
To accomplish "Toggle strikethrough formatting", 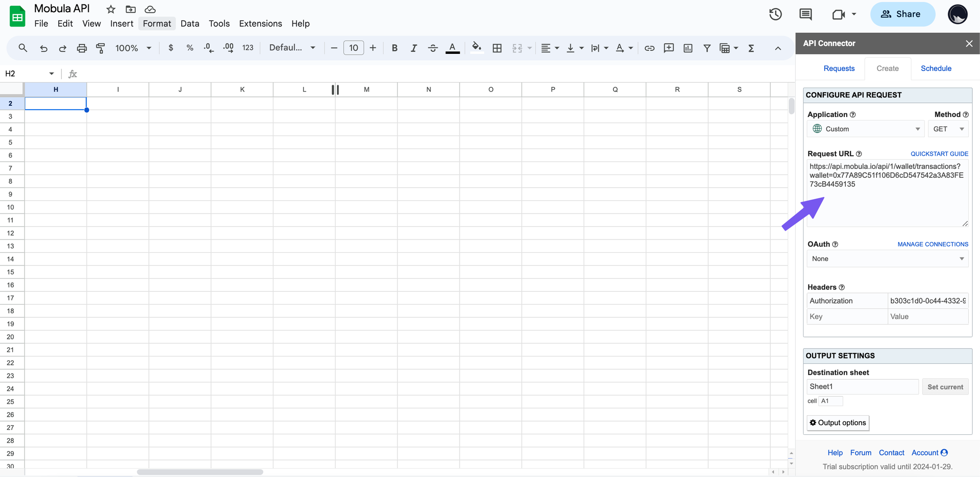I will click(x=433, y=48).
